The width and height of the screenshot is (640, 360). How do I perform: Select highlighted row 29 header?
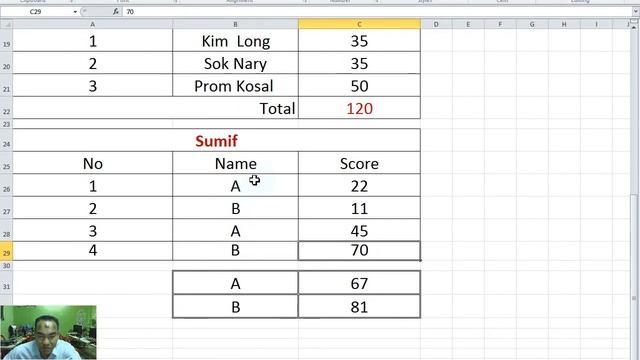[7, 251]
